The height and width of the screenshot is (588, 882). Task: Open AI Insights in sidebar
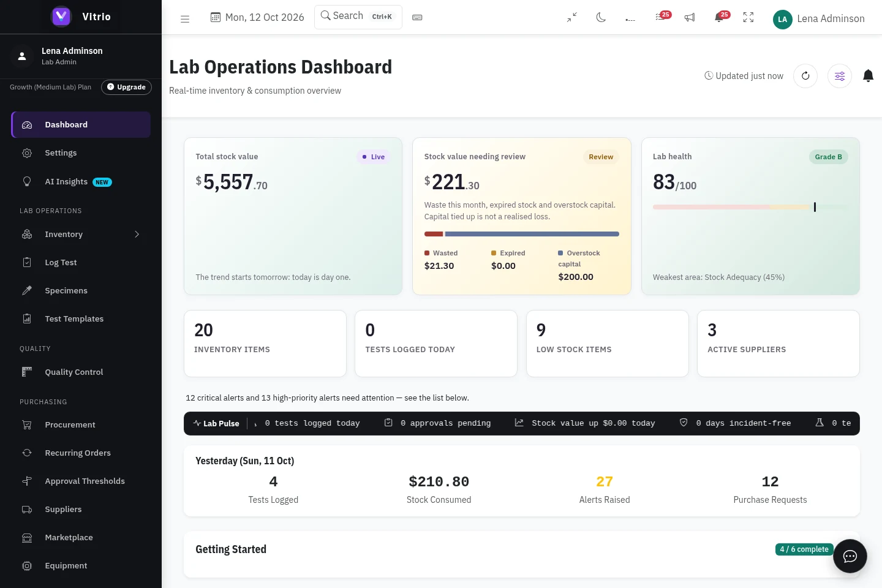click(x=81, y=182)
